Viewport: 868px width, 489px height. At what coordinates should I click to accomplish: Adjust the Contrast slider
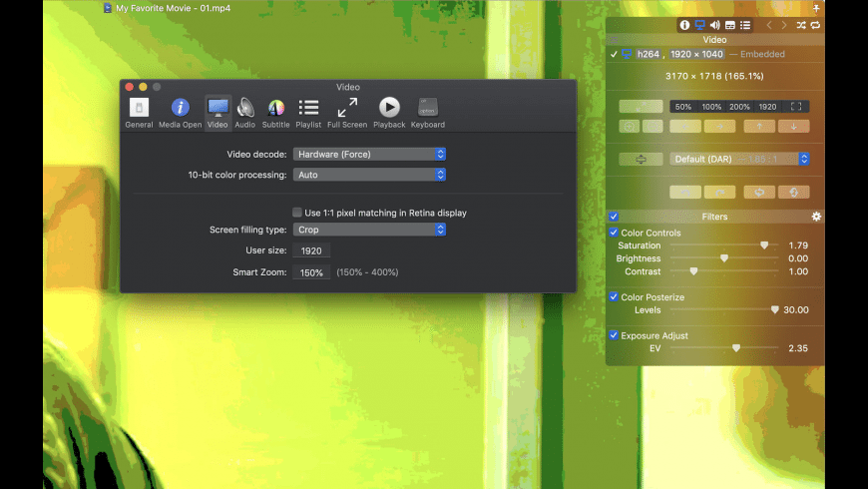point(724,271)
